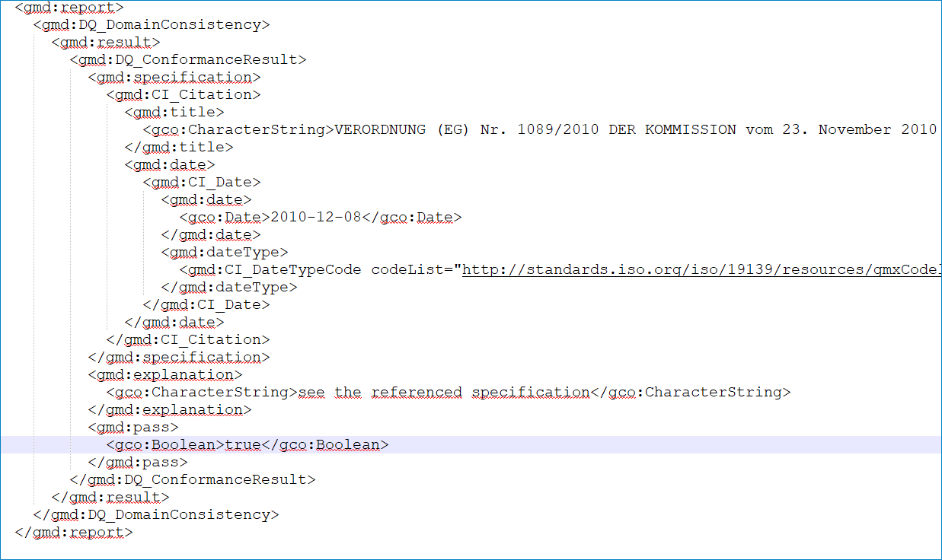
Task: Click the closing gmd:CI_Citation tag
Action: tap(187, 339)
